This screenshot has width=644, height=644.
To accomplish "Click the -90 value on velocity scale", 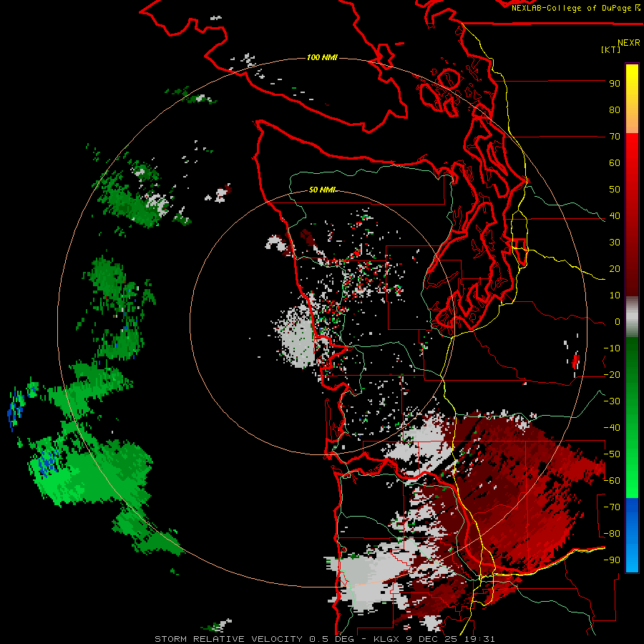I will click(612, 560).
